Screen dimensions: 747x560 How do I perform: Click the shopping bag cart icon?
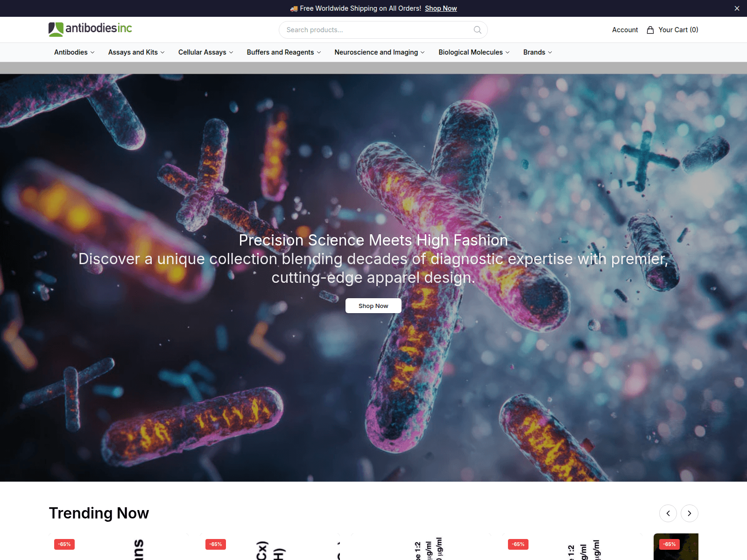point(650,30)
